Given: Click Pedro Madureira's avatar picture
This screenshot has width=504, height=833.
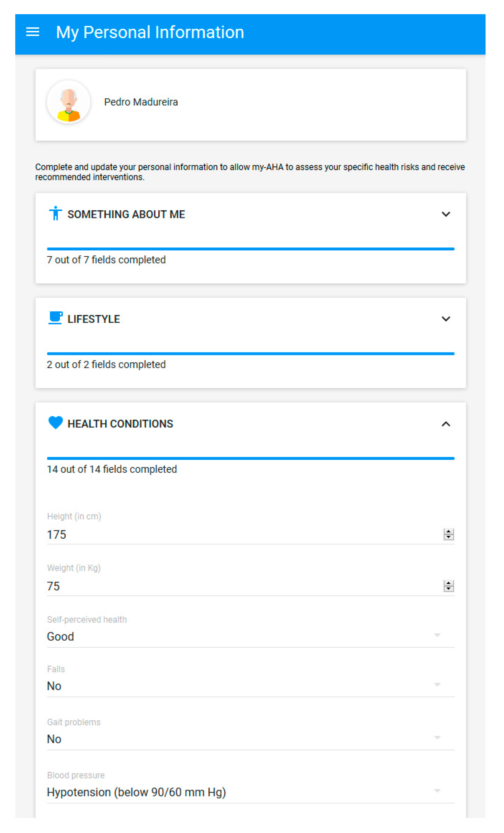Looking at the screenshot, I should (69, 102).
